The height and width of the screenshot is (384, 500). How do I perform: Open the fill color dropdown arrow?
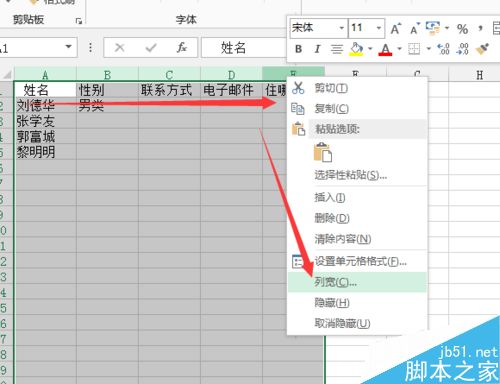(370, 49)
